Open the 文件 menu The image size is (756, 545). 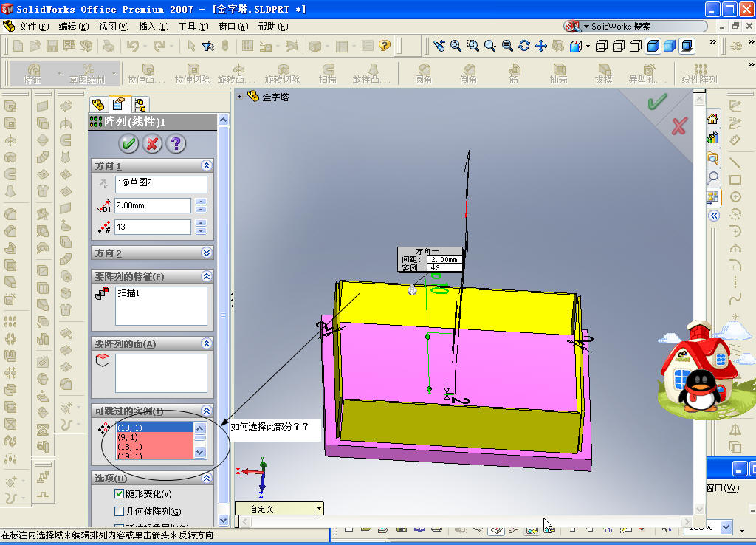pyautogui.click(x=33, y=26)
